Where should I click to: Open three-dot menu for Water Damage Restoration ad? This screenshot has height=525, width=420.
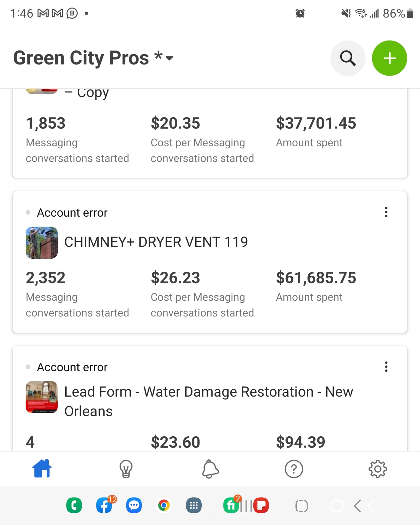386,367
